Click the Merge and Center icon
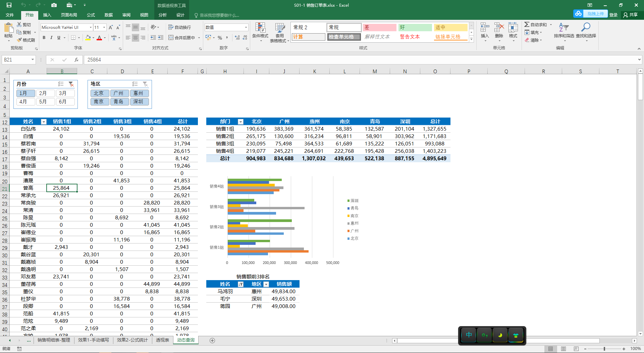 click(x=181, y=38)
